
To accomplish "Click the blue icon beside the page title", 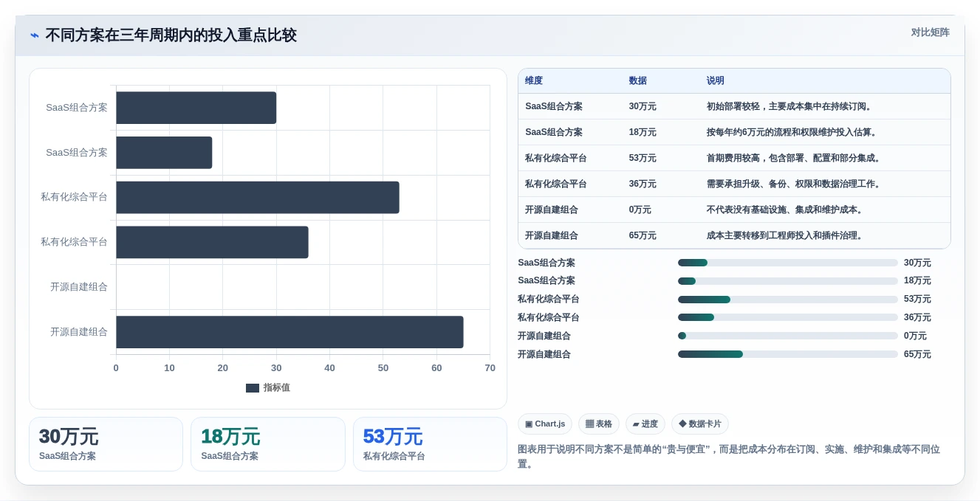I will coord(34,35).
